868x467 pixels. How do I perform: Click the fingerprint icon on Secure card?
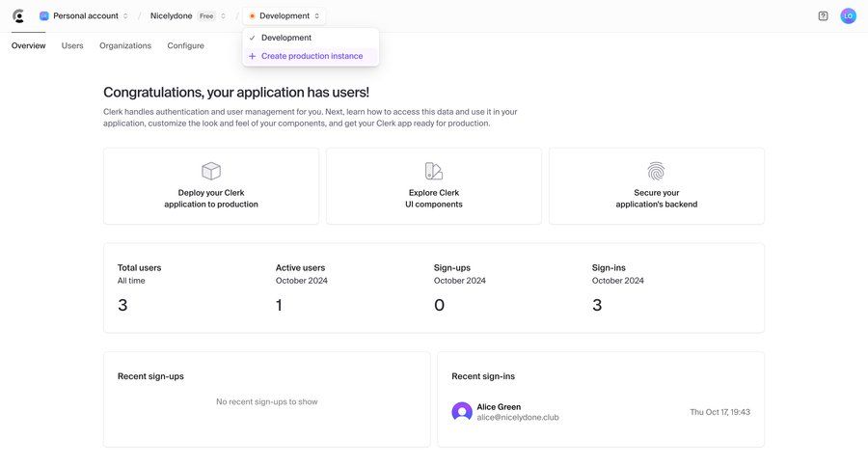tap(656, 171)
